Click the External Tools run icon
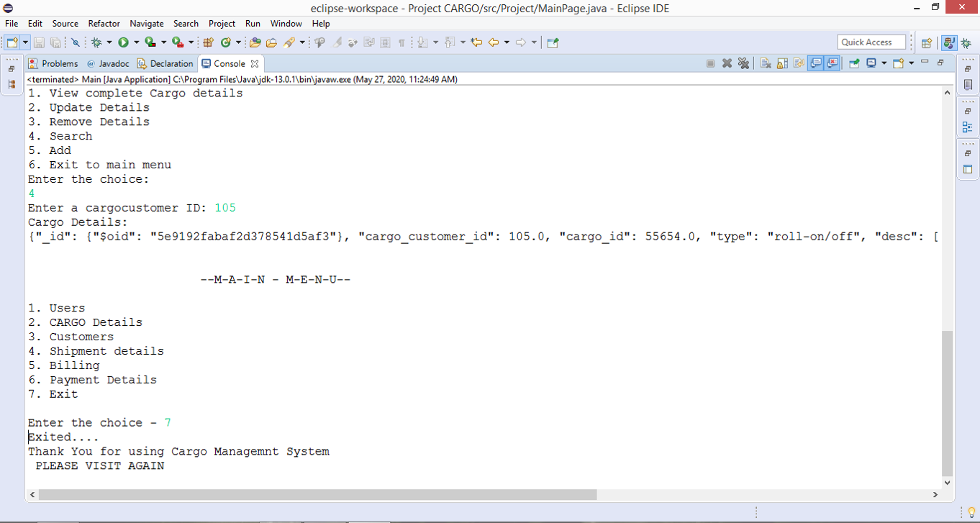The image size is (980, 523). point(177,42)
